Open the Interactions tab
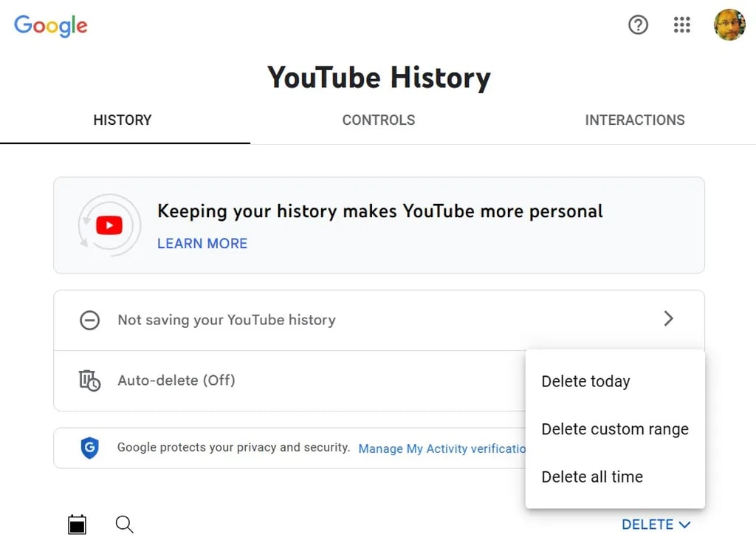Image resolution: width=756 pixels, height=546 pixels. click(x=635, y=120)
